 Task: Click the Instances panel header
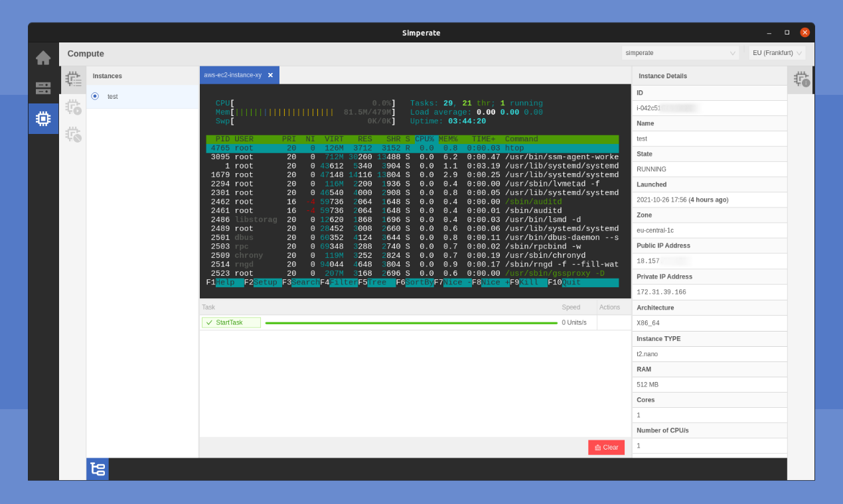108,76
